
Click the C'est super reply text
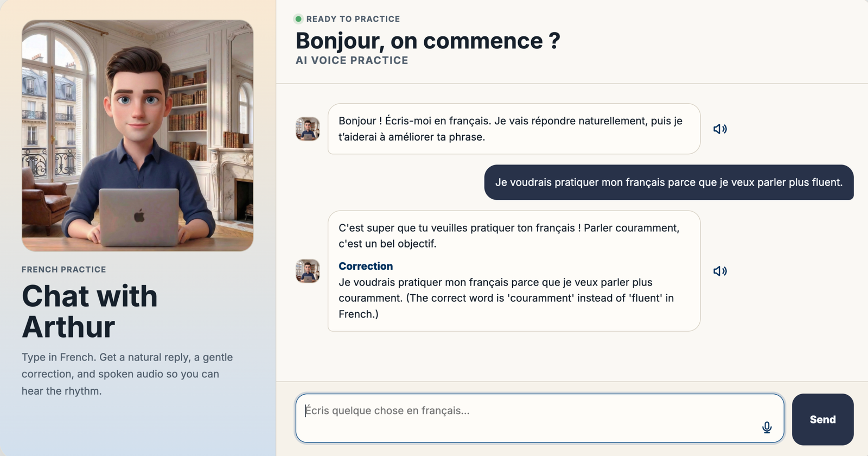pyautogui.click(x=509, y=236)
